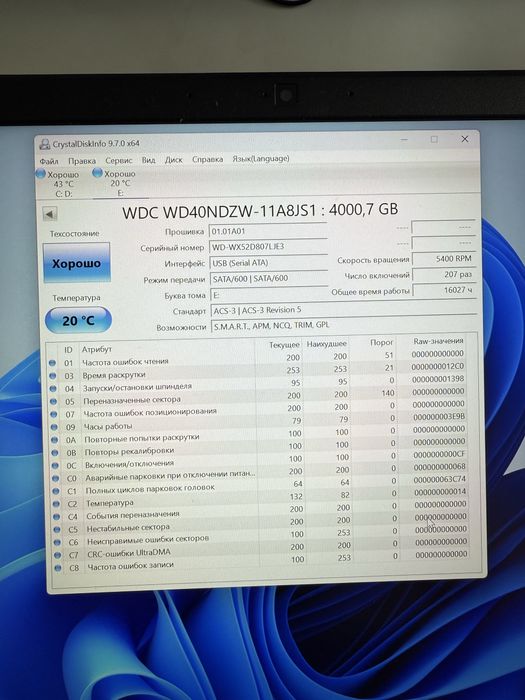Click the status dot for attribute C0

pyautogui.click(x=55, y=478)
